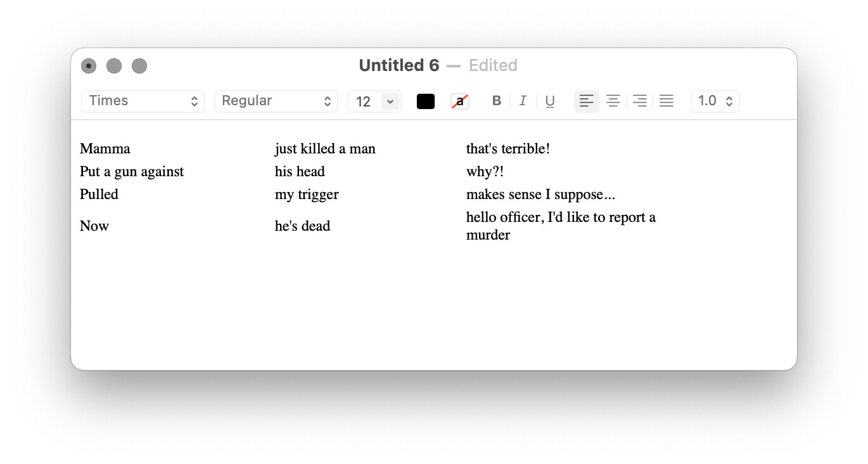Center align the text

[x=613, y=101]
